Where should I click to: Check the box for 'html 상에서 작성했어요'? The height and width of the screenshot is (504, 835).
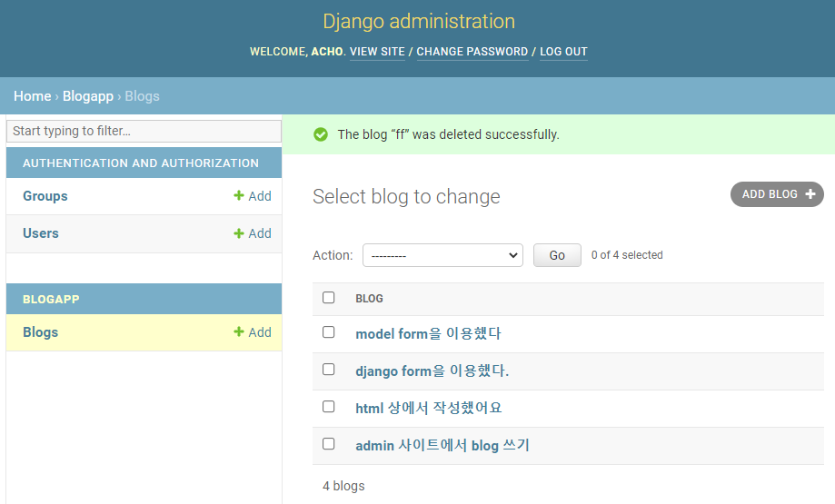[x=329, y=407]
